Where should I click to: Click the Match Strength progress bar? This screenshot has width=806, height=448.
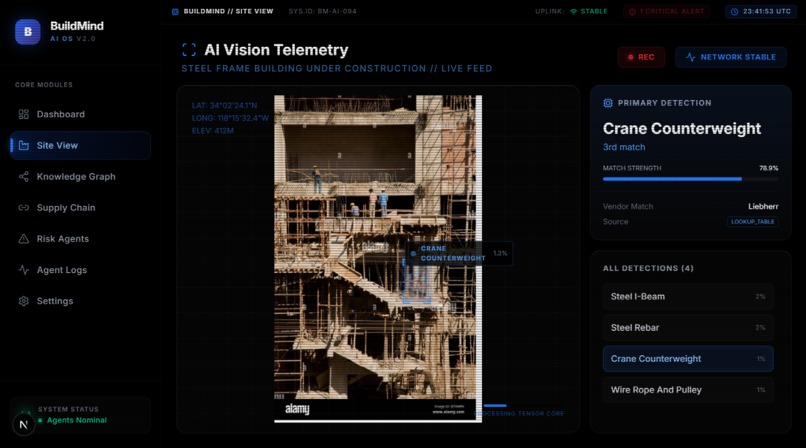690,179
